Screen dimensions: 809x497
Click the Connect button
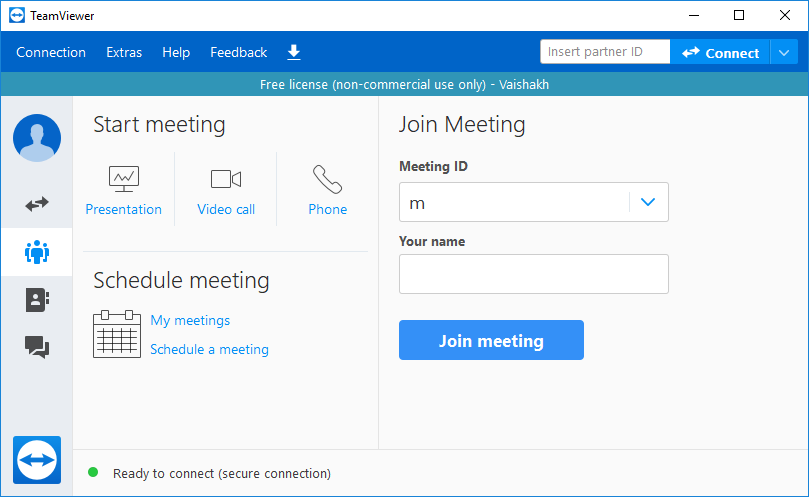coord(720,52)
